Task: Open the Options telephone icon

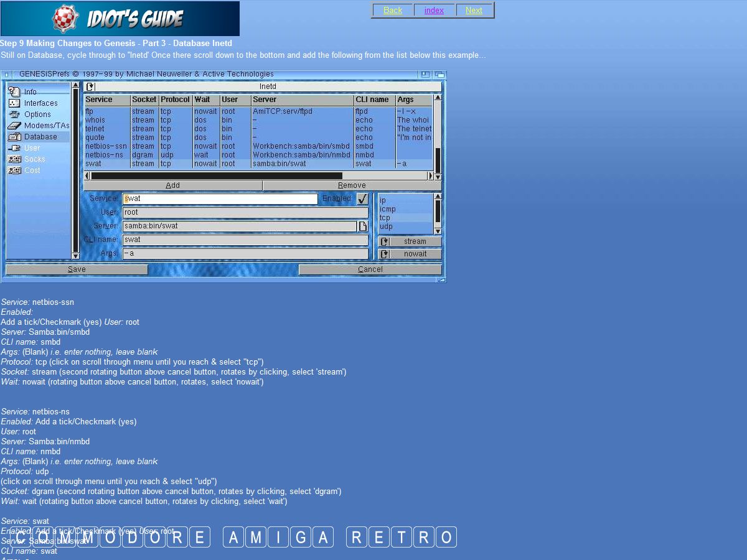Action: pos(14,114)
